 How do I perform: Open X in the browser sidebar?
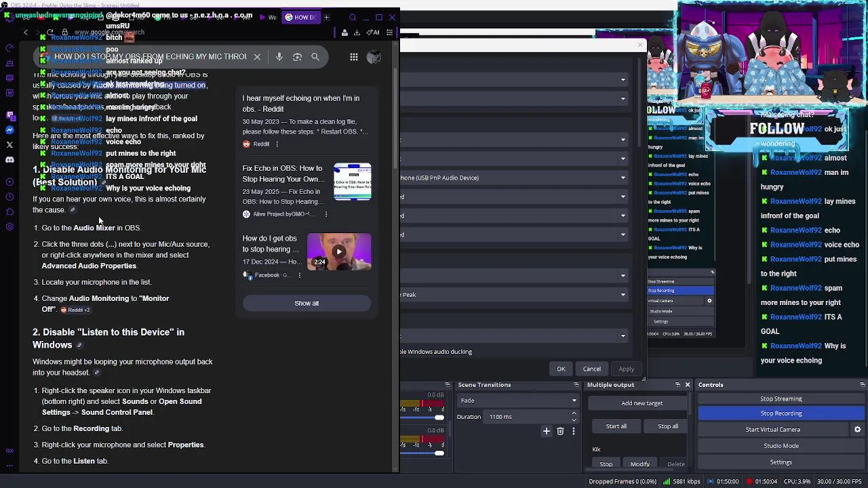pyautogui.click(x=9, y=145)
